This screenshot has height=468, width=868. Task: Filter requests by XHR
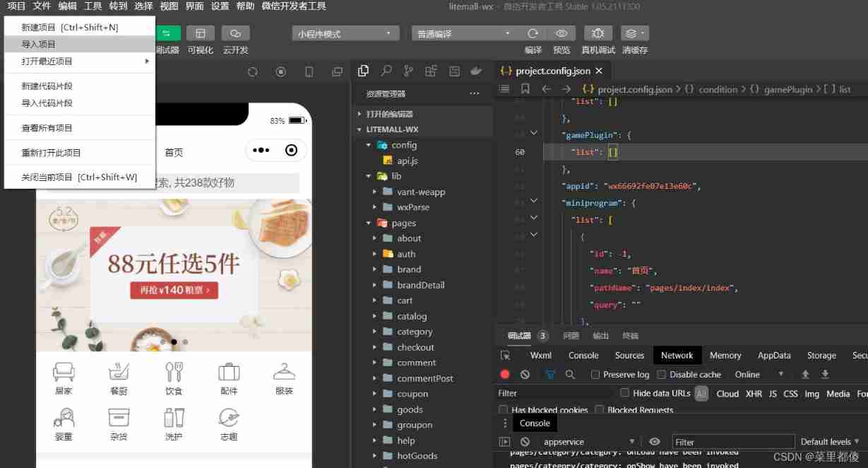click(x=754, y=394)
